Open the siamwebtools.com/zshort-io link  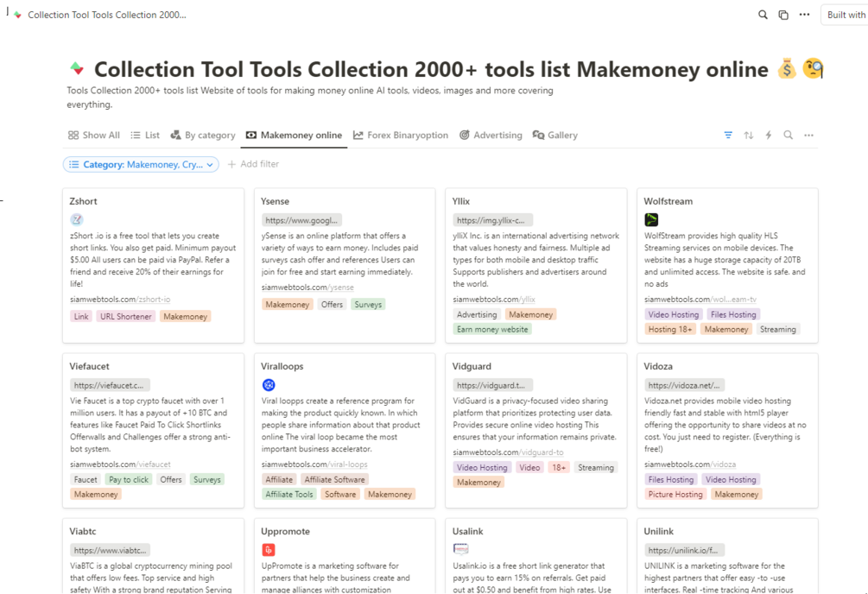pyautogui.click(x=120, y=300)
